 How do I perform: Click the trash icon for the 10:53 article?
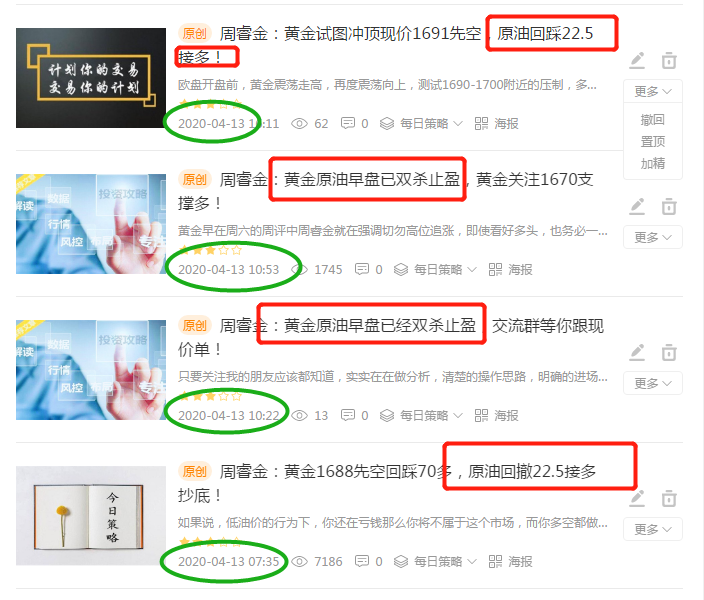coord(669,206)
